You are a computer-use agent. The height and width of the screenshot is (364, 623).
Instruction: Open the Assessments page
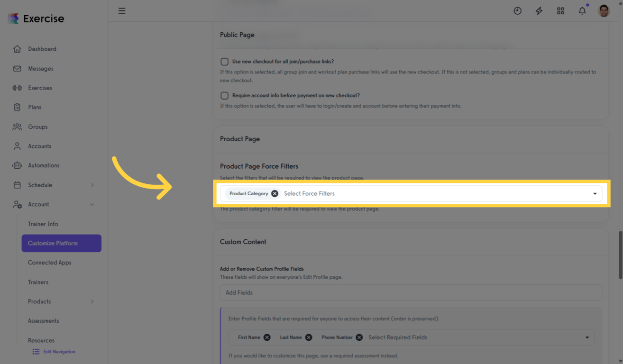click(43, 321)
